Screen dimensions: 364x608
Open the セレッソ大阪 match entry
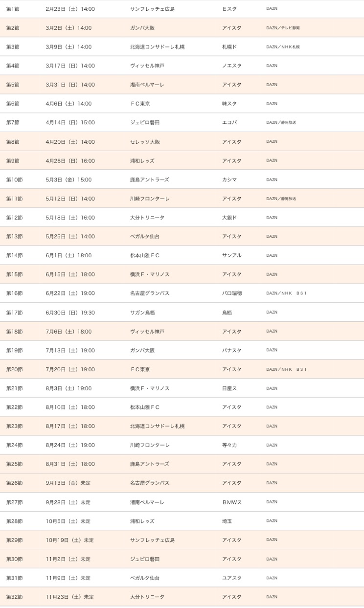pyautogui.click(x=145, y=142)
